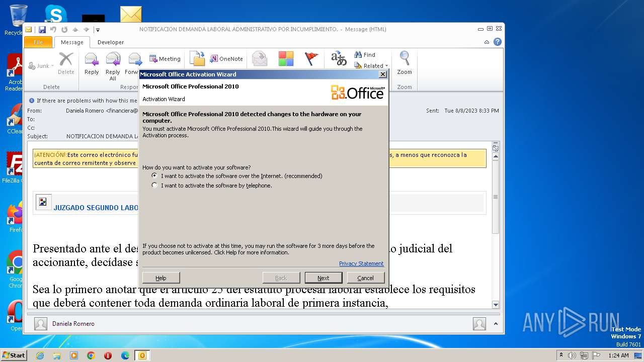Viewport: 644px width, 362px height.
Task: Click Daniela Romero name in people pane
Action: click(73, 324)
